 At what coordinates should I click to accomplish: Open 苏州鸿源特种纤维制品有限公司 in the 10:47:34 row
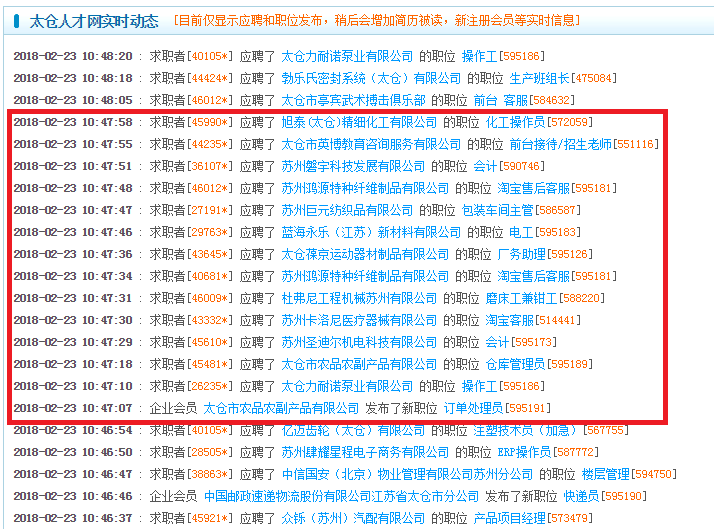coord(365,276)
